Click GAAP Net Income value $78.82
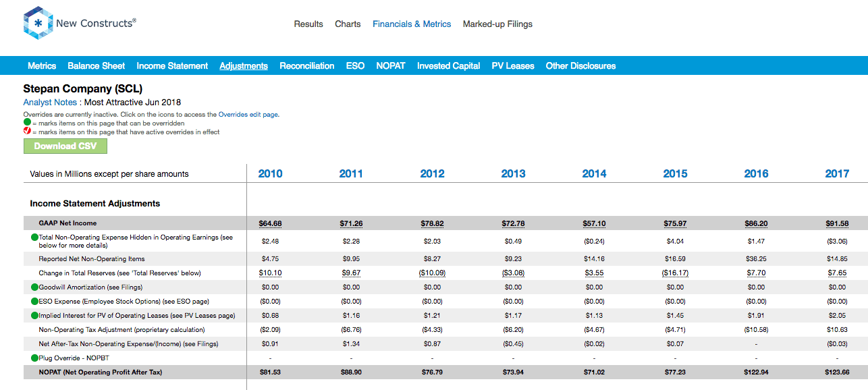This screenshot has height=390, width=868. pyautogui.click(x=432, y=223)
